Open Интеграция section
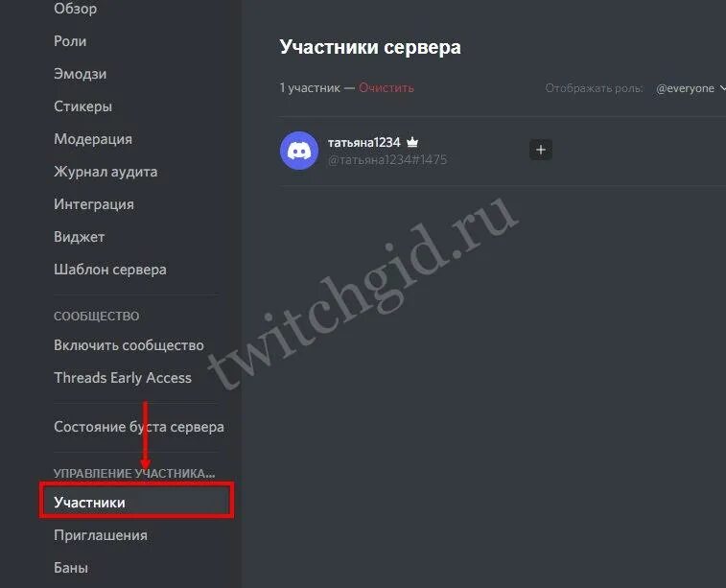The height and width of the screenshot is (588, 726). coord(94,204)
